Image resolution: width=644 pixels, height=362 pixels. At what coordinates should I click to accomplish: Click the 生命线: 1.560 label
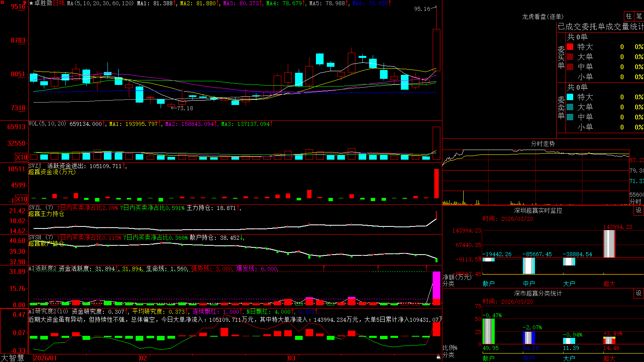pos(167,269)
